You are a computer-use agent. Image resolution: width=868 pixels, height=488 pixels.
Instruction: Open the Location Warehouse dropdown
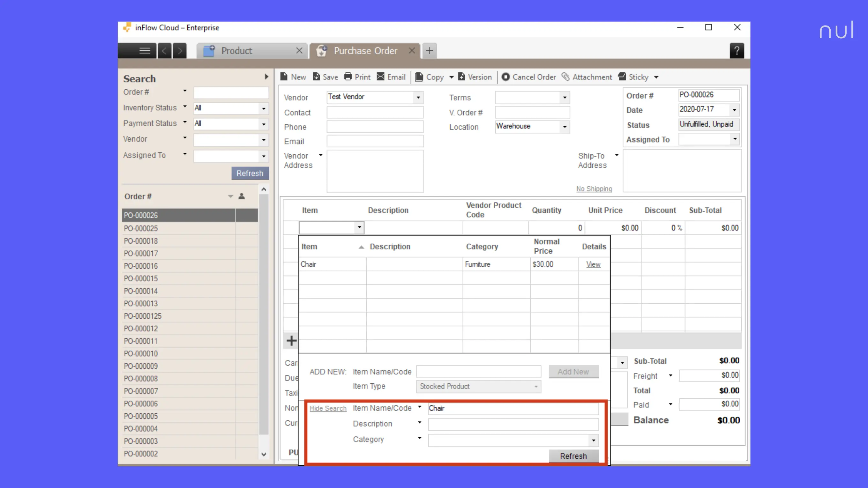coord(565,127)
